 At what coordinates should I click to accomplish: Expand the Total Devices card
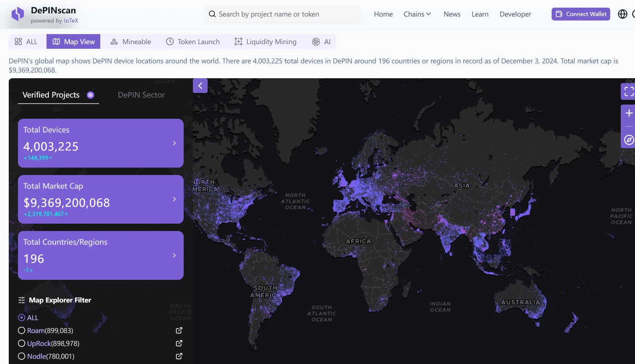coord(174,143)
